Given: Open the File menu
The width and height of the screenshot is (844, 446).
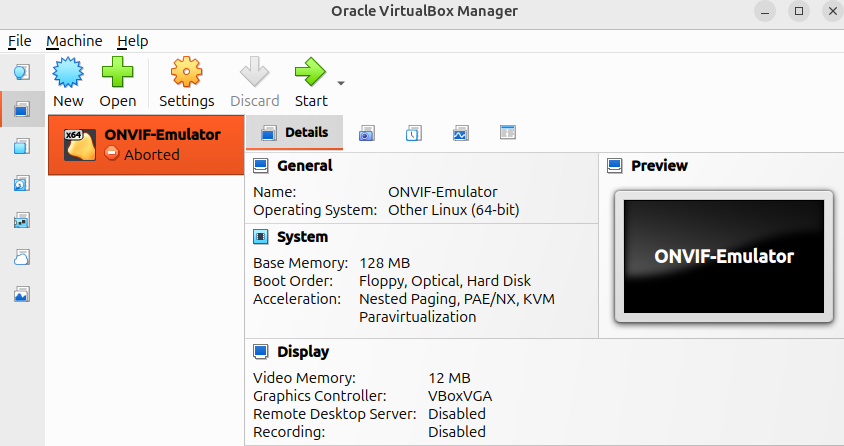Looking at the screenshot, I should (x=20, y=41).
